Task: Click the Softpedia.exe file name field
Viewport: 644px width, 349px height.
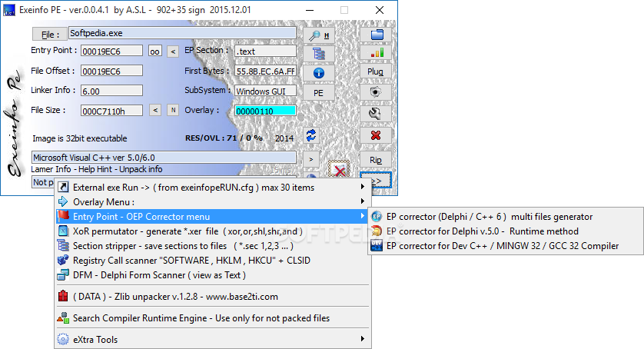Action: click(182, 33)
